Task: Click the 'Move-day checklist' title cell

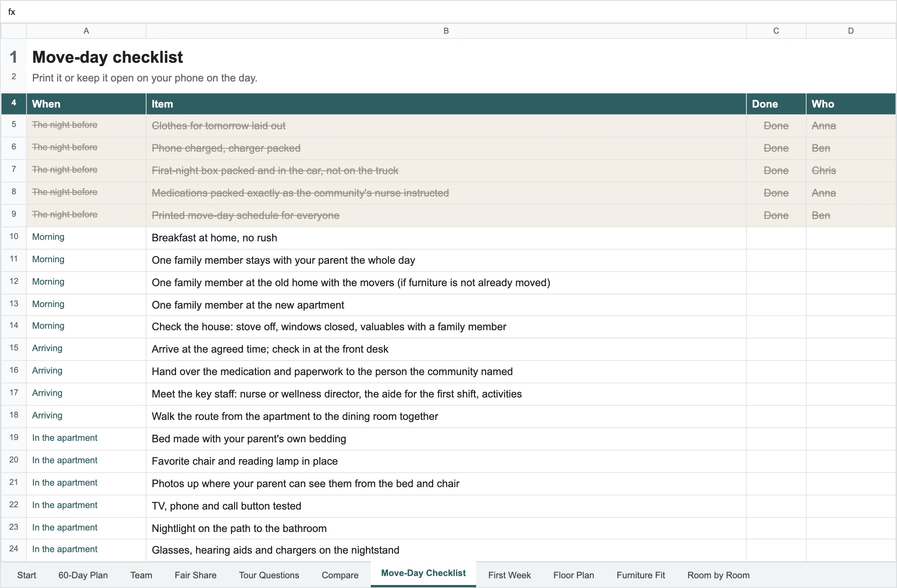Action: [107, 57]
